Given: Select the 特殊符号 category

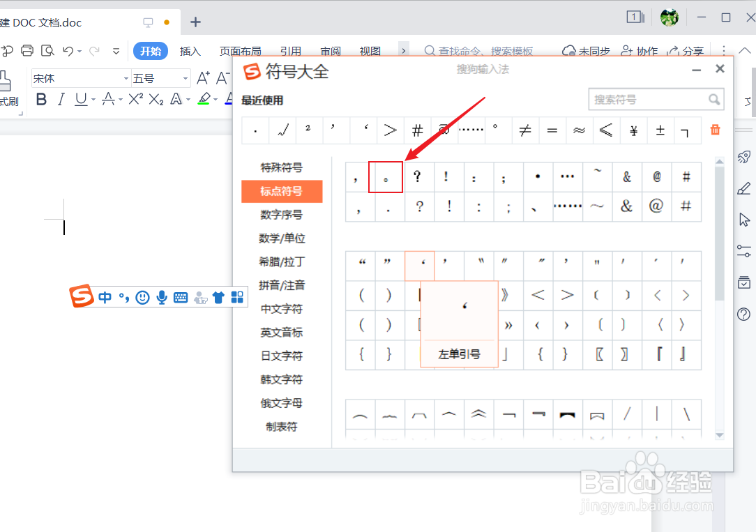Looking at the screenshot, I should tap(282, 167).
